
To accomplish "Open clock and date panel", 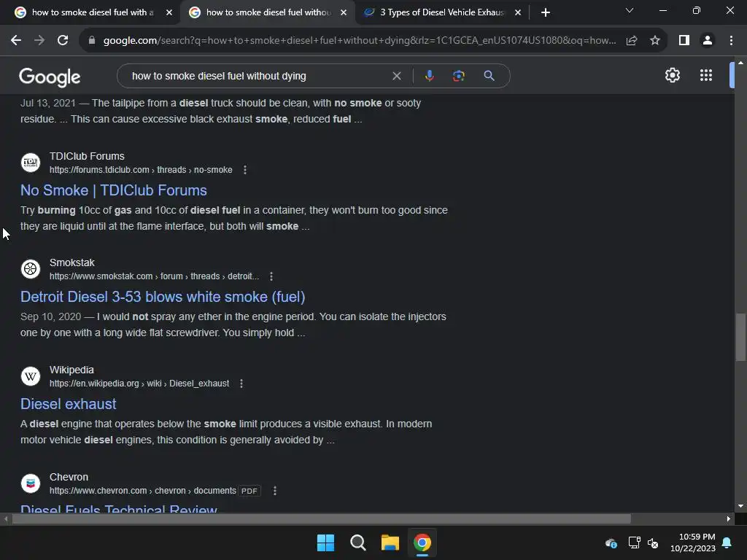I will pos(693,542).
